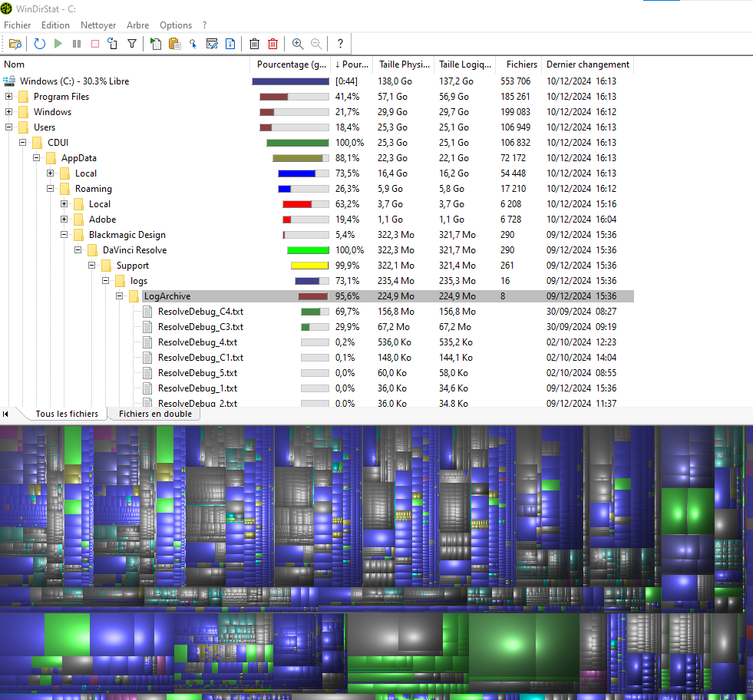Click the red permanent delete trash icon

click(272, 44)
